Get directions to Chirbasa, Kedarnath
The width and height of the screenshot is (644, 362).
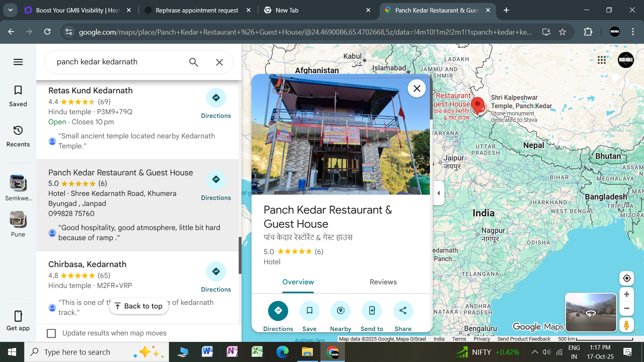point(216,271)
